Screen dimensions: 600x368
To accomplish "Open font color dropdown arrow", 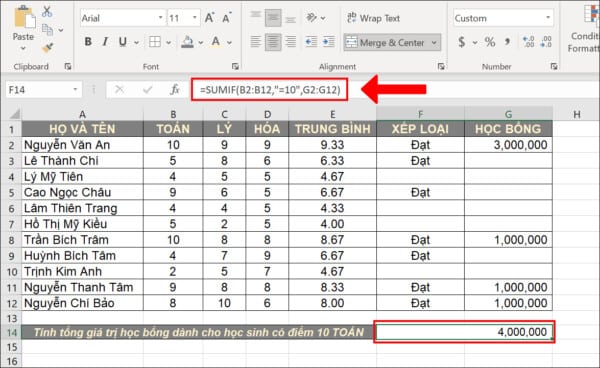I will point(230,42).
